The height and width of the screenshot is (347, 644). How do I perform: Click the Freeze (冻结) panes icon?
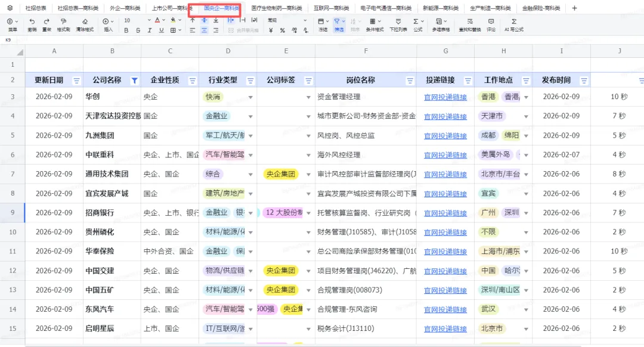(x=321, y=21)
